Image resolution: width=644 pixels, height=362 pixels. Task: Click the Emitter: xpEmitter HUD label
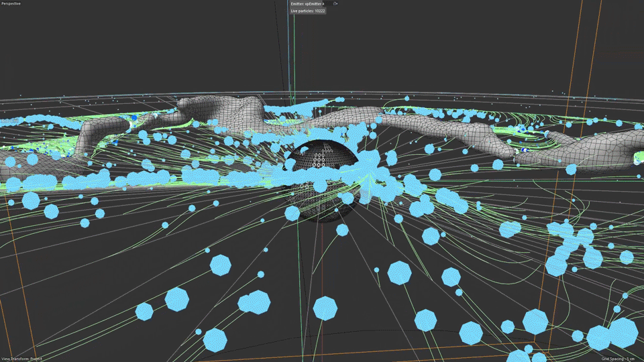[308, 4]
